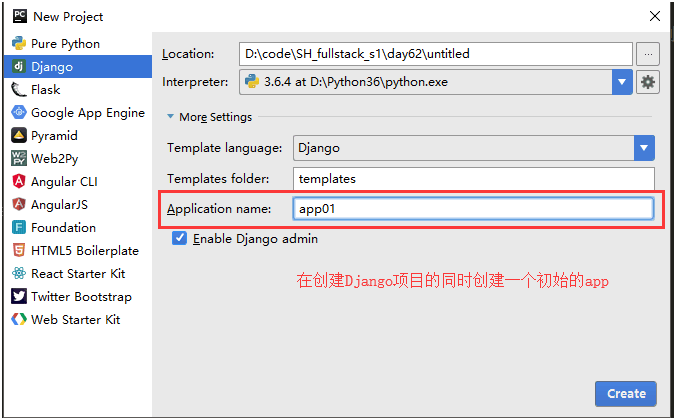Collapse the More Settings section

coord(171,116)
